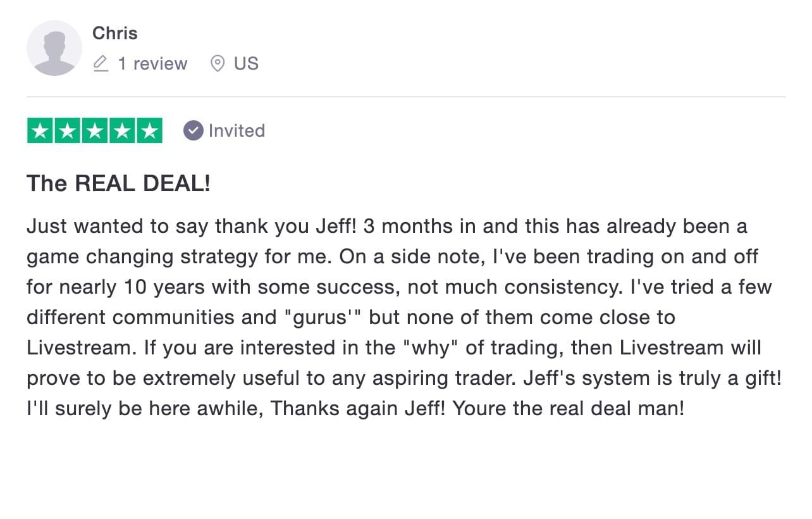
Task: Click the verified checkmark badge icon
Action: pos(193,131)
